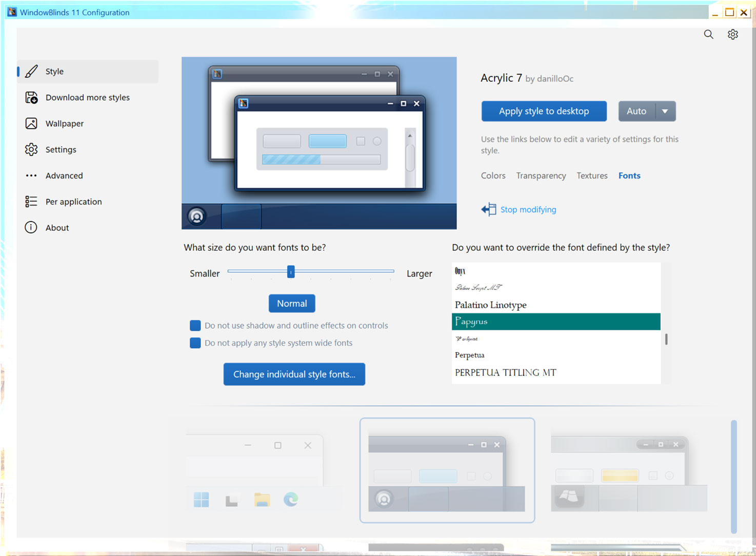This screenshot has width=756, height=556.
Task: Click Change individual style fonts button
Action: 294,374
